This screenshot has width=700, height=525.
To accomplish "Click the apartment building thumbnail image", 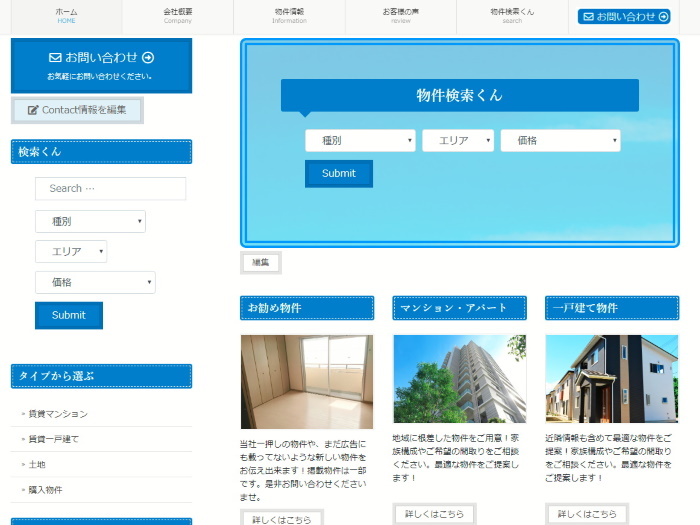I will [x=459, y=379].
